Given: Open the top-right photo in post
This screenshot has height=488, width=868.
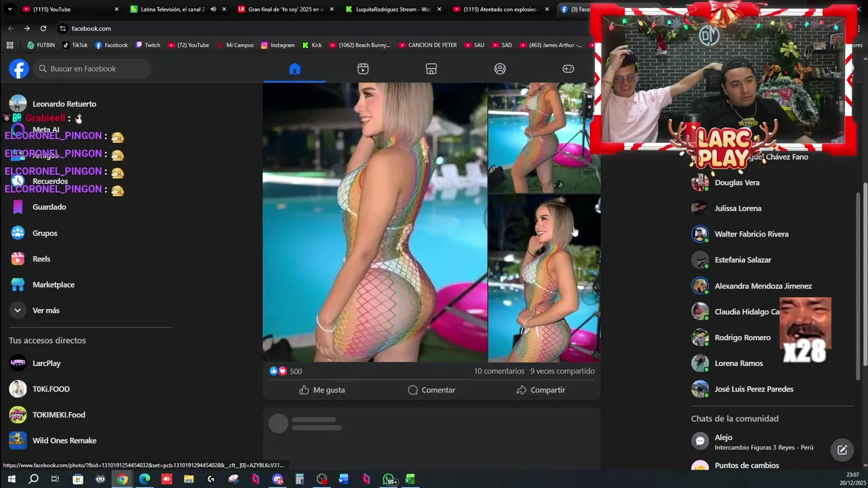Looking at the screenshot, I should pos(544,138).
